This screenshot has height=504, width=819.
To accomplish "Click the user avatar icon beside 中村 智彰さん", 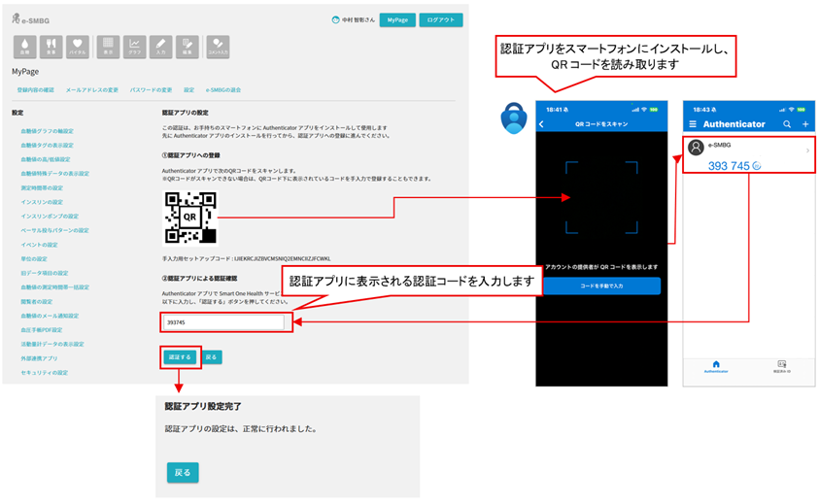I will coord(336,19).
